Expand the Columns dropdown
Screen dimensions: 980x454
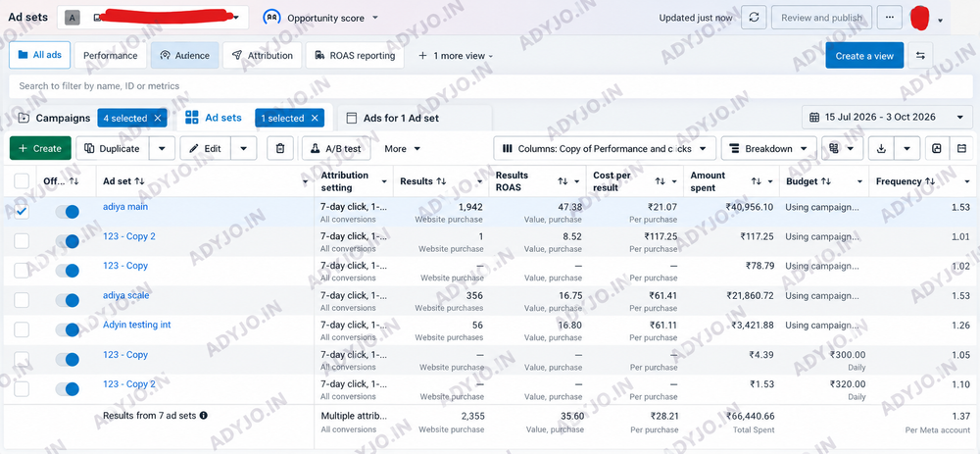point(605,149)
